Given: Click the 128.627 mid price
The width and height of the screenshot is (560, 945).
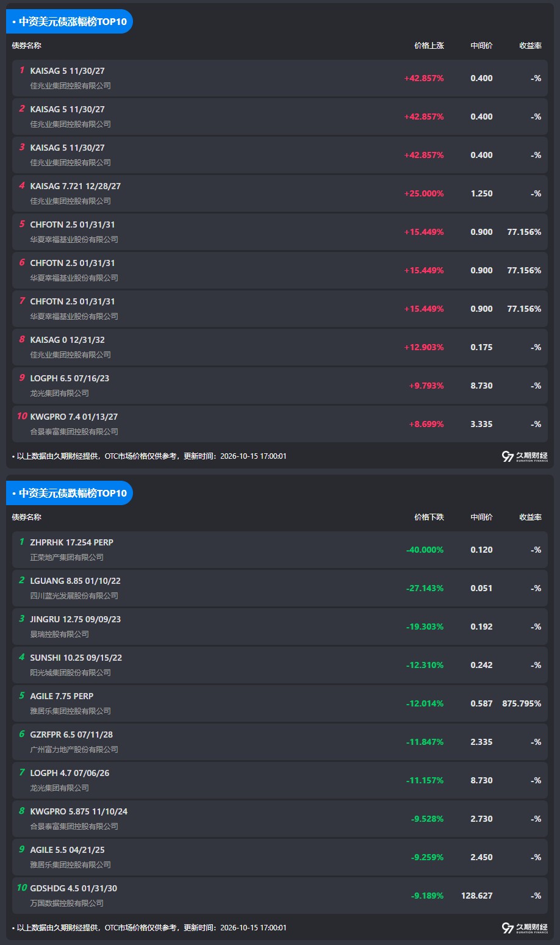Looking at the screenshot, I should tap(477, 896).
